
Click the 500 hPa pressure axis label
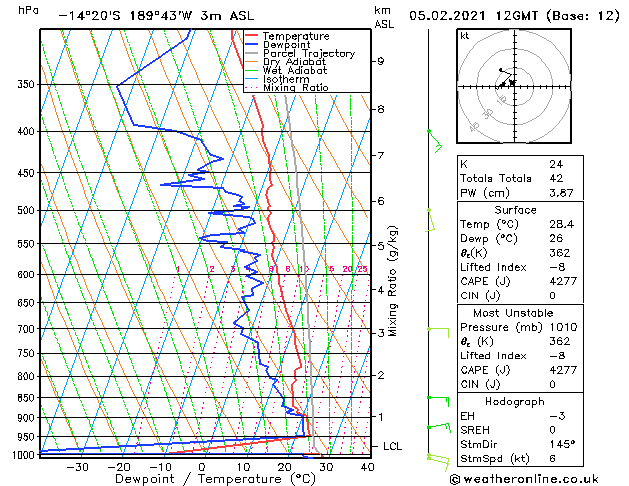point(26,210)
